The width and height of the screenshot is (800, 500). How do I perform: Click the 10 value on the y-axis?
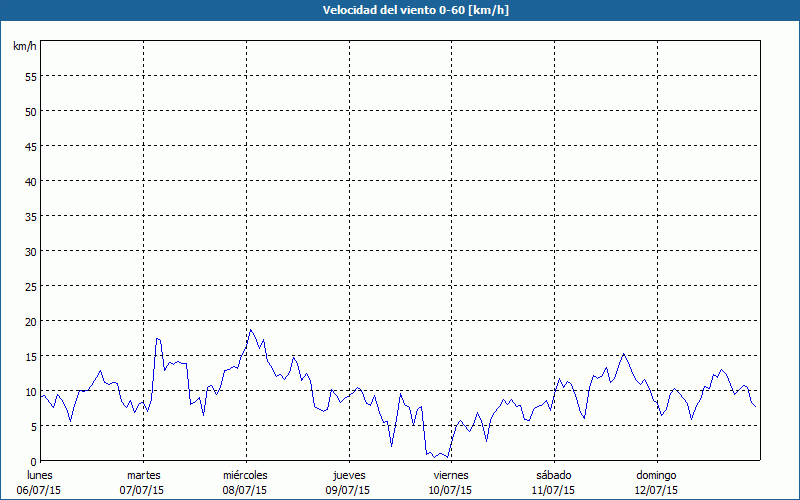click(30, 391)
